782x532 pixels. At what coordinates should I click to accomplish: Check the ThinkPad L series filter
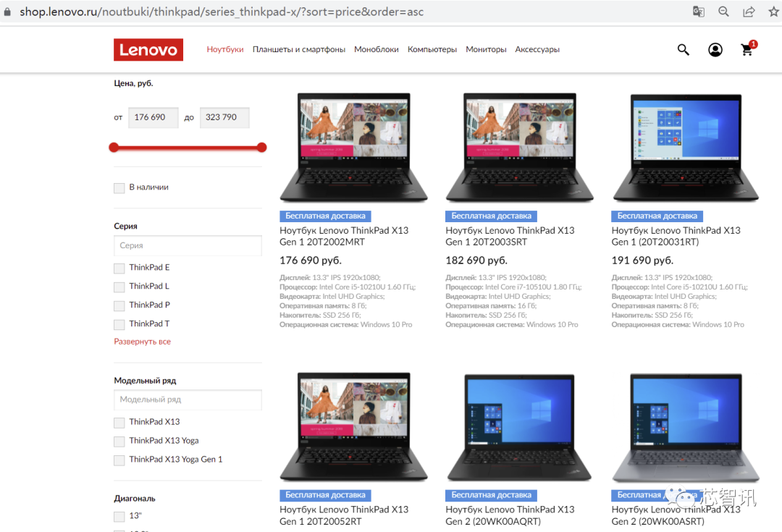119,287
